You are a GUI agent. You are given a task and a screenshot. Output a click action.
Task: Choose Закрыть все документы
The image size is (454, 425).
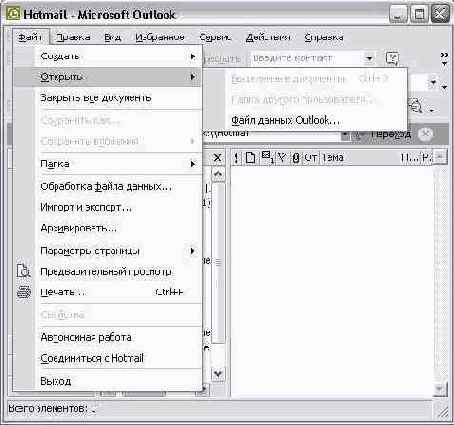click(108, 98)
